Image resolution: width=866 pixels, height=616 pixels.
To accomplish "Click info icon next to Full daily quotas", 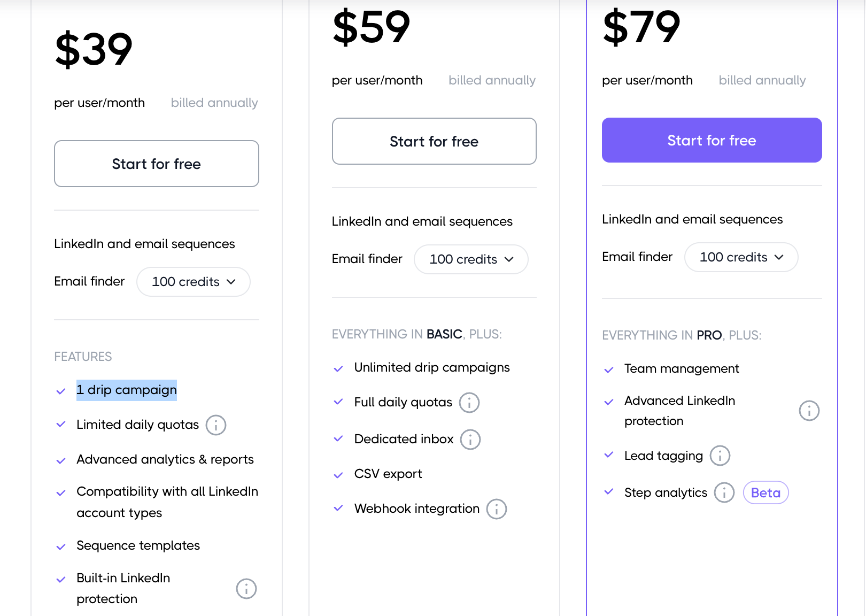I will pyautogui.click(x=469, y=403).
